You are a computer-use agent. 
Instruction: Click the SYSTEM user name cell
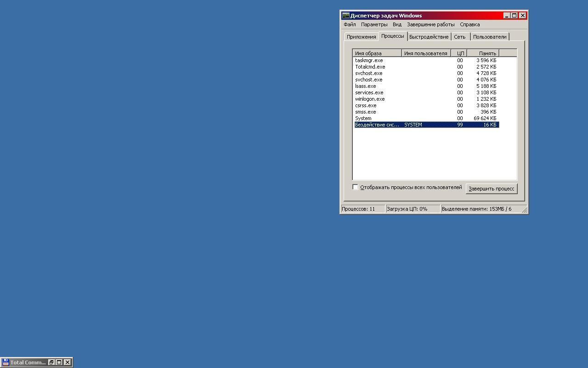[x=413, y=125]
